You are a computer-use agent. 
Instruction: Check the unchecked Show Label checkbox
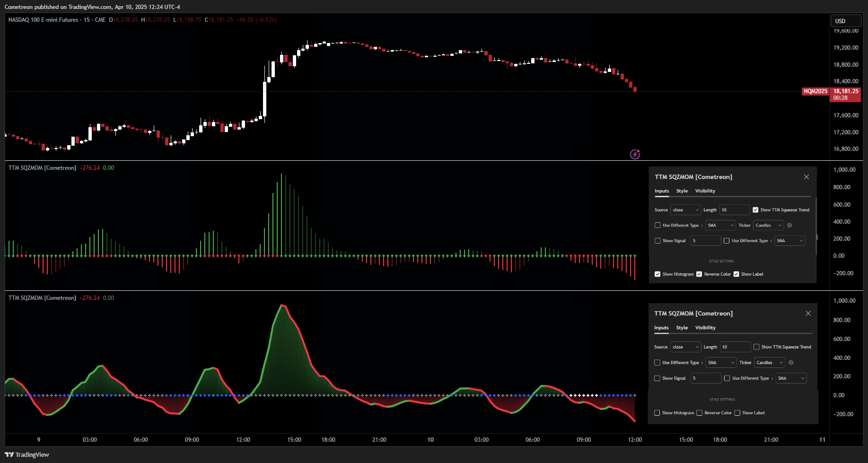point(737,413)
